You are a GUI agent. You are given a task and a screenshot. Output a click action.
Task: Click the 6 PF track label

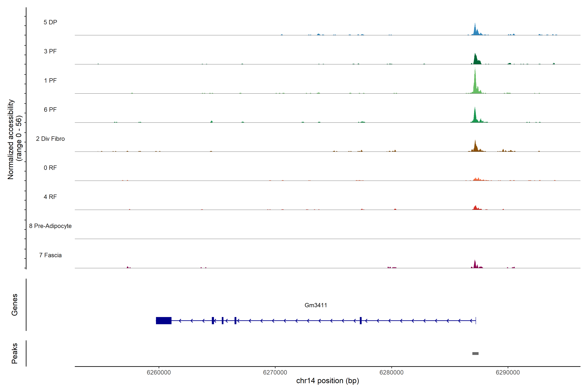[50, 109]
